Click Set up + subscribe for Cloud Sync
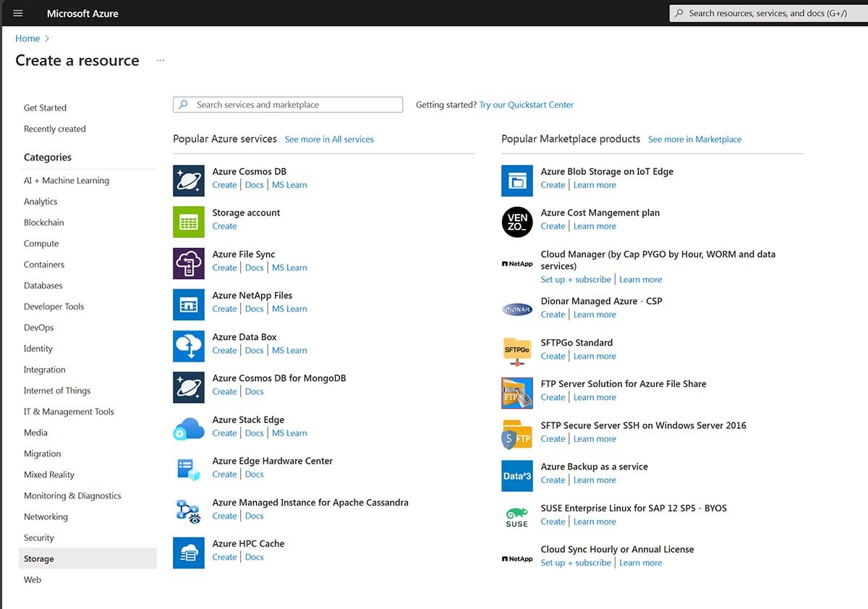Viewport: 868px width, 609px height. [576, 562]
